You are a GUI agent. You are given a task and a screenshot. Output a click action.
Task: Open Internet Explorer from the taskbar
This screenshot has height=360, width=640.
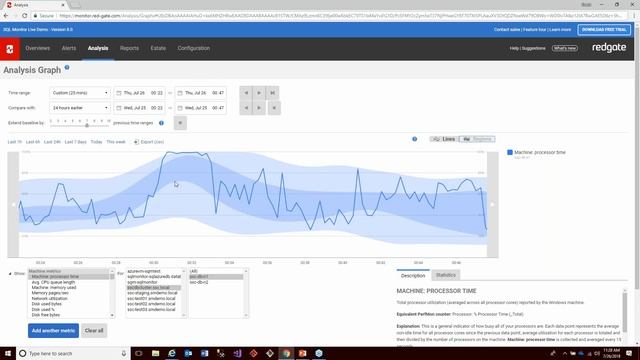[172, 353]
